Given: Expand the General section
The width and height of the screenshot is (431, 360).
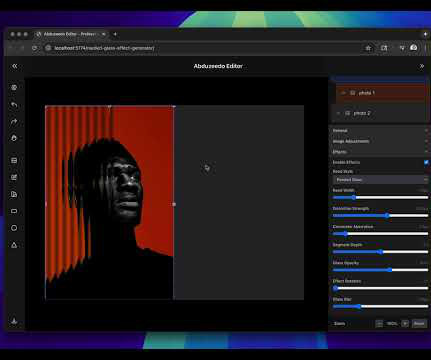Looking at the screenshot, I should tap(380, 130).
